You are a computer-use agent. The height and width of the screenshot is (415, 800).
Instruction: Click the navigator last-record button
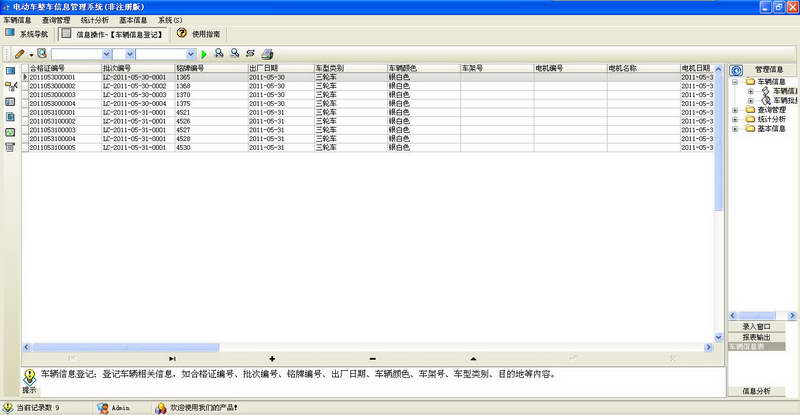click(172, 359)
